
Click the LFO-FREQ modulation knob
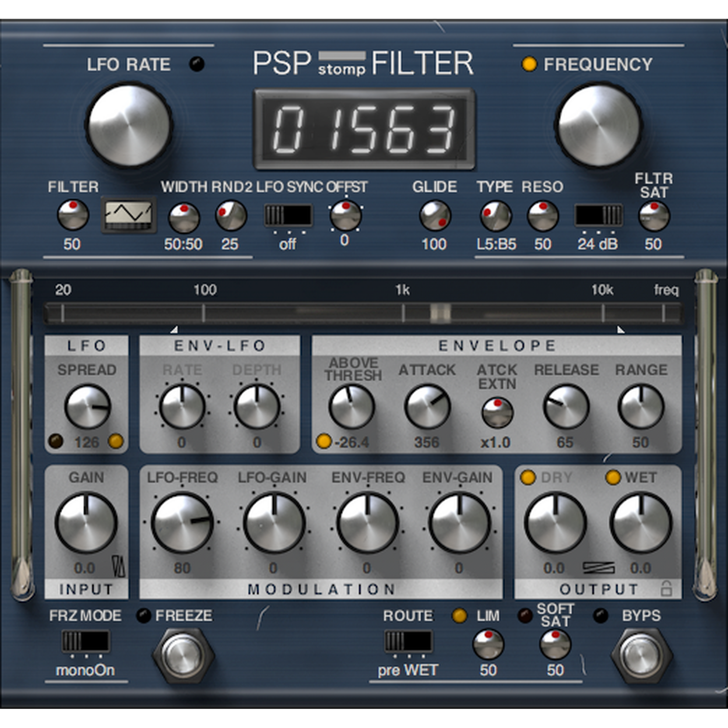pyautogui.click(x=183, y=523)
